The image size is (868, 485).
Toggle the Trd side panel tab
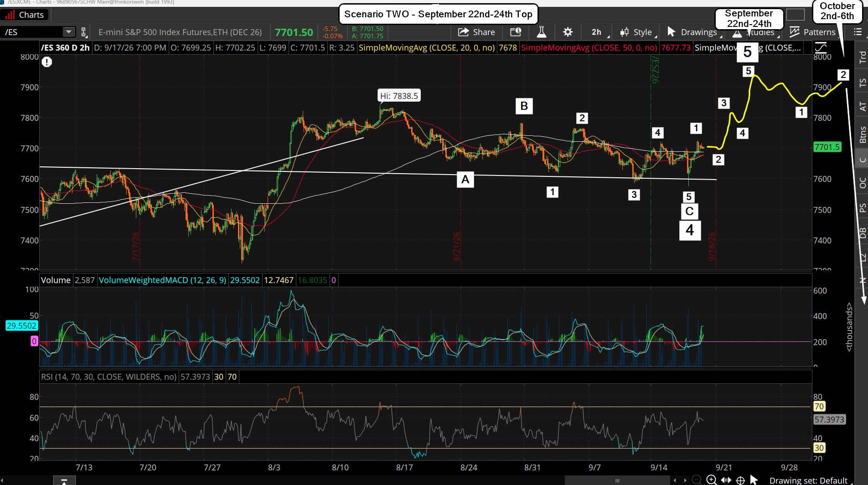(x=862, y=57)
